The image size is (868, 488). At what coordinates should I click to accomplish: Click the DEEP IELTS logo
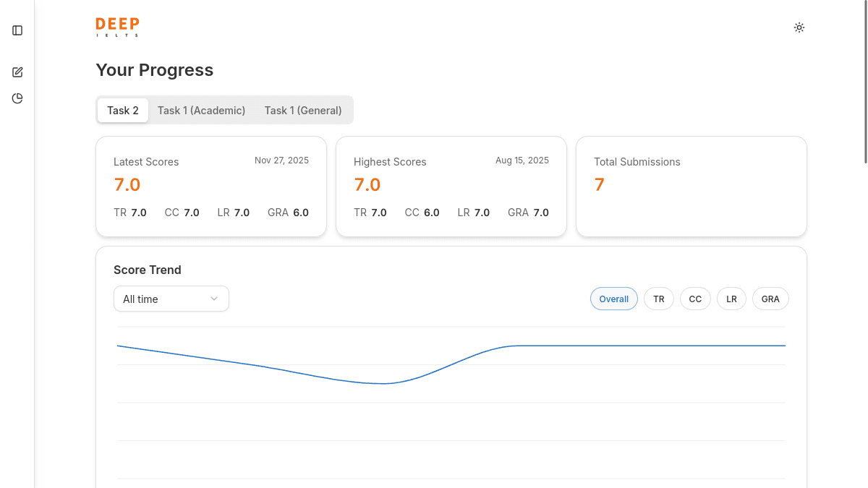click(117, 27)
